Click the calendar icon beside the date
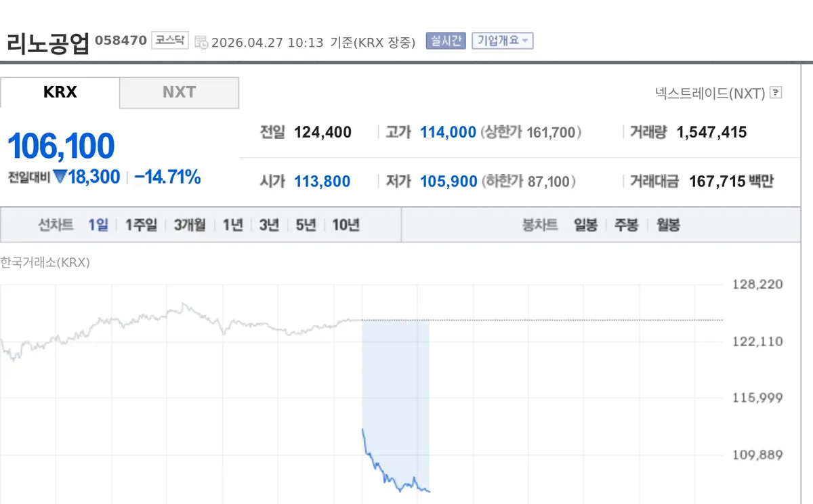 (x=201, y=42)
